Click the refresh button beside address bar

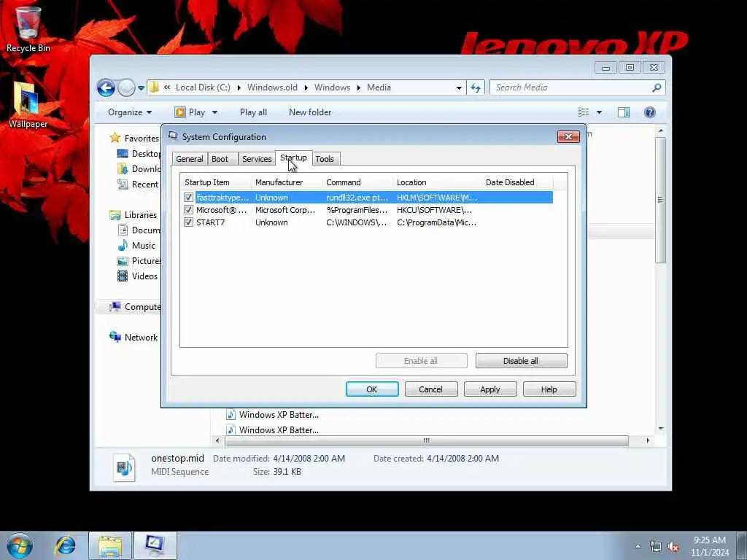click(476, 87)
